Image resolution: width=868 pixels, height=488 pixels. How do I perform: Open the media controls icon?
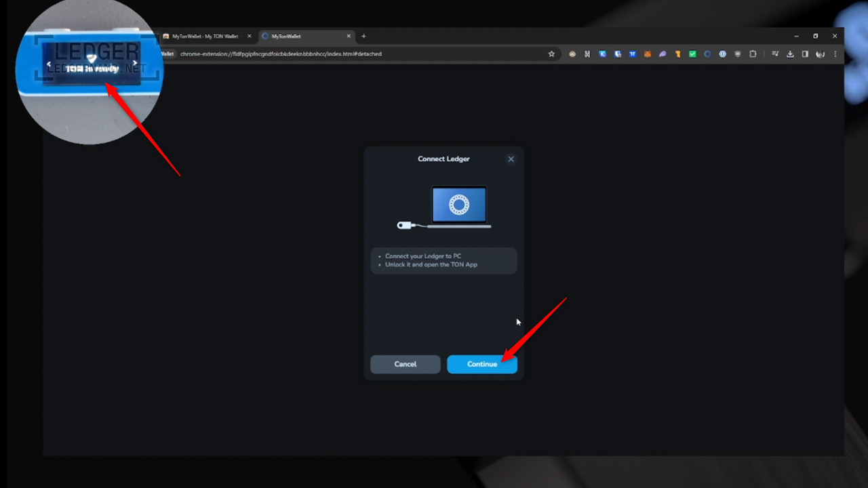pos(775,54)
